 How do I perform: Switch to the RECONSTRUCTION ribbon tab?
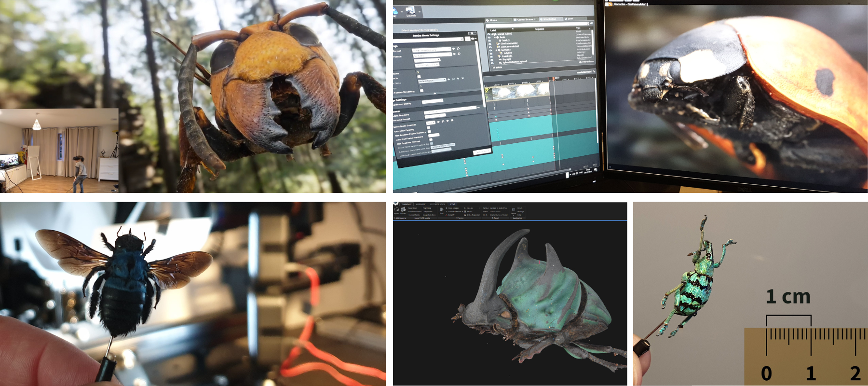[438, 204]
